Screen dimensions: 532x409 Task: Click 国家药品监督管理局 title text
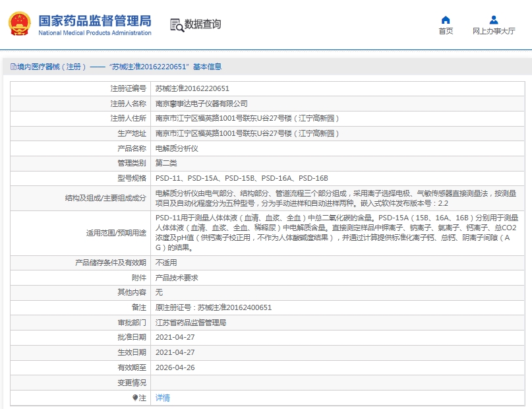(x=95, y=20)
